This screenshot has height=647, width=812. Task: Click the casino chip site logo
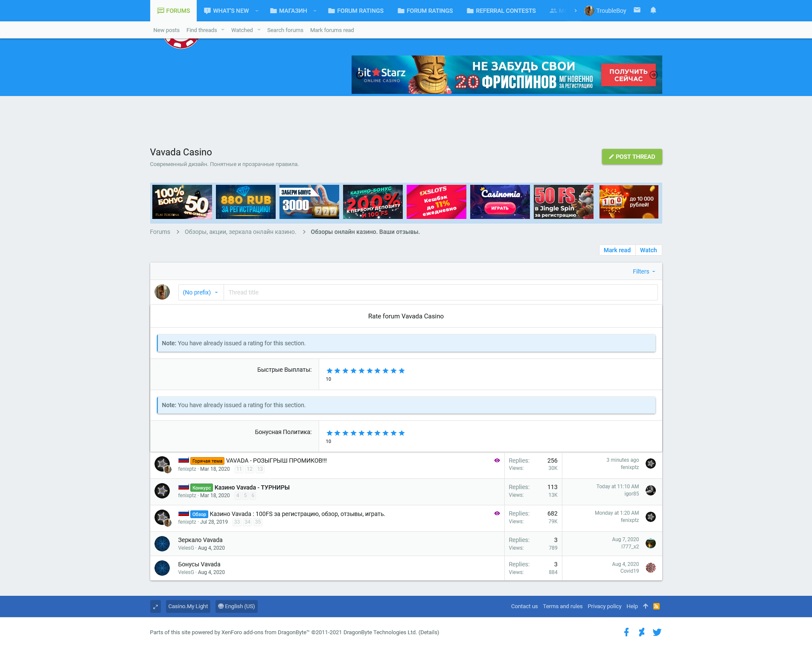click(181, 44)
